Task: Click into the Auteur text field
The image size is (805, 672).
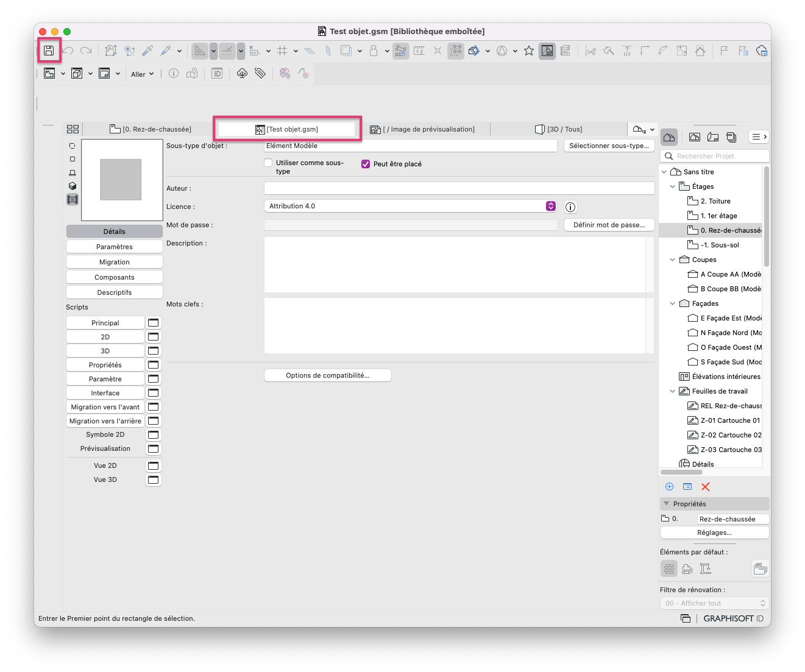Action: (459, 188)
